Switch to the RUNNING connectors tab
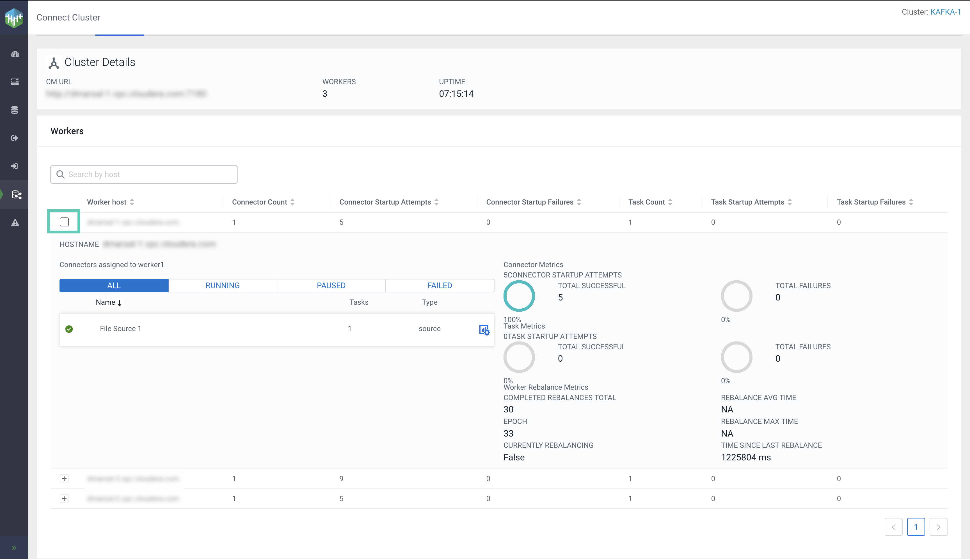970x560 pixels. coord(222,285)
